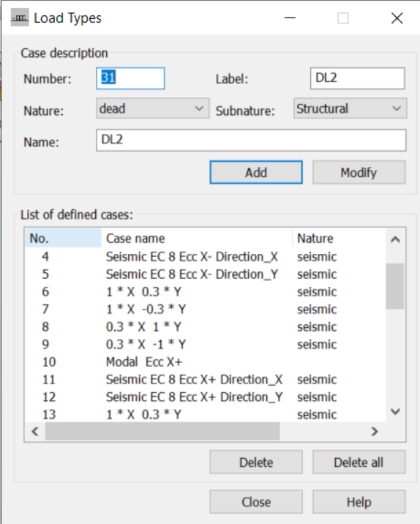Click the vertical scrollbar thumb in case list

coord(395,286)
